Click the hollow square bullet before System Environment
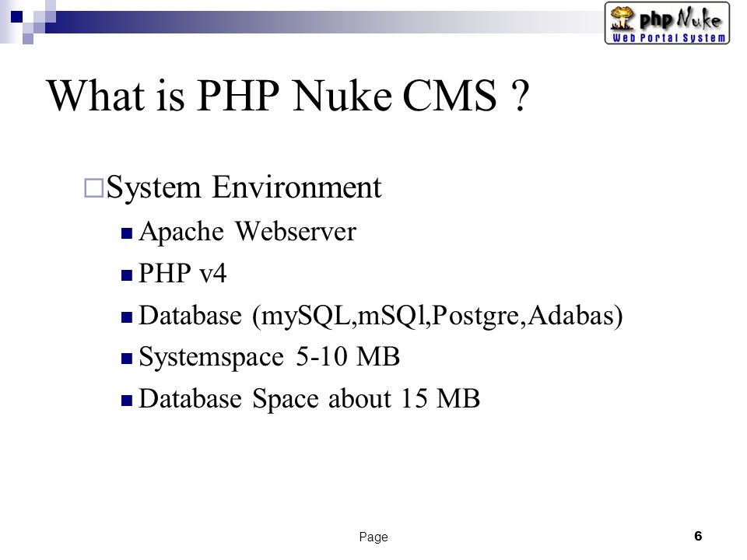This screenshot has width=747, height=560. pyautogui.click(x=93, y=188)
